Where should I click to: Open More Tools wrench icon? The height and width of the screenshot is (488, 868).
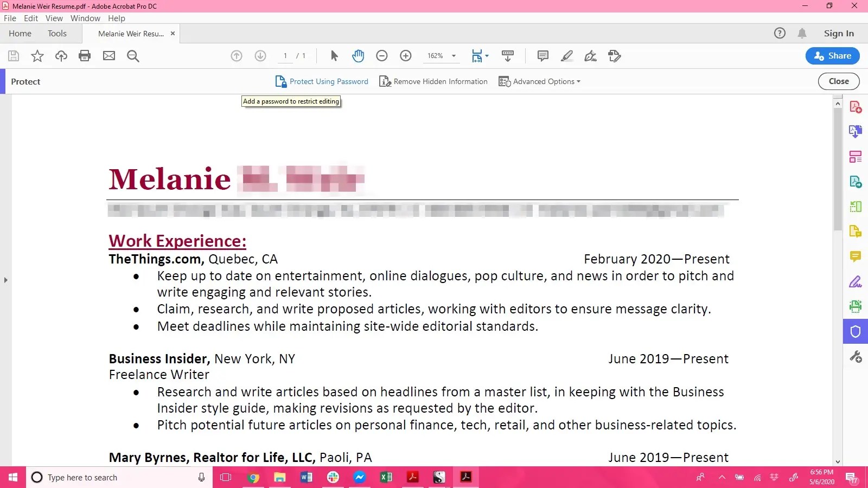(856, 356)
